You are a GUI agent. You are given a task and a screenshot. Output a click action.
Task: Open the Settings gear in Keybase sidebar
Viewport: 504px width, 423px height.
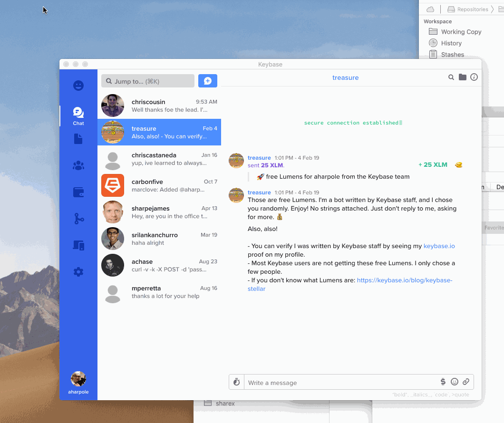[78, 272]
